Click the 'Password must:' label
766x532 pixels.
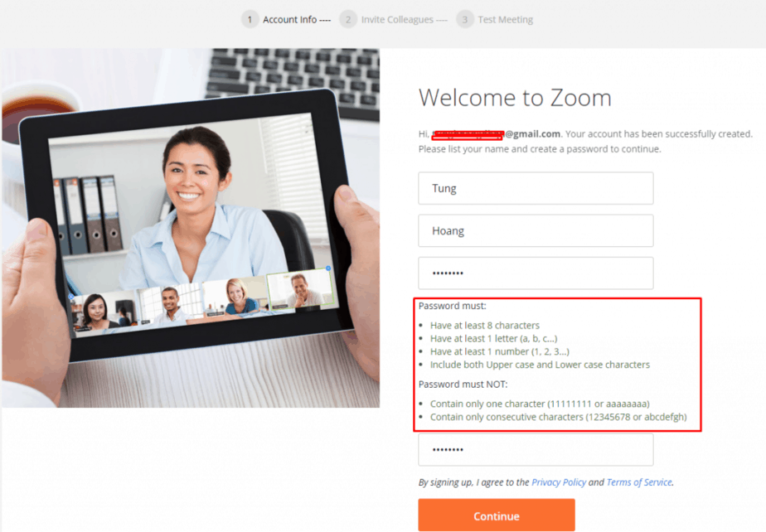point(453,306)
